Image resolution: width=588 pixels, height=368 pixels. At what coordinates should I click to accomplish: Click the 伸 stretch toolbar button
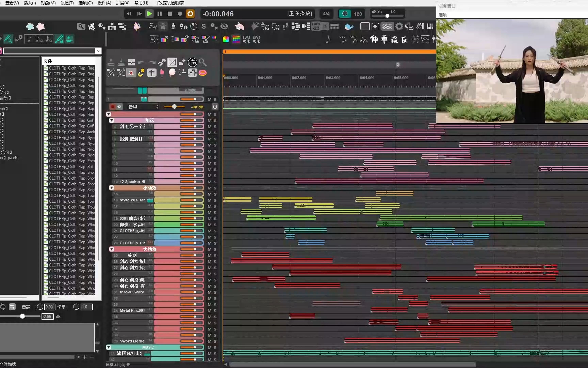(x=374, y=39)
